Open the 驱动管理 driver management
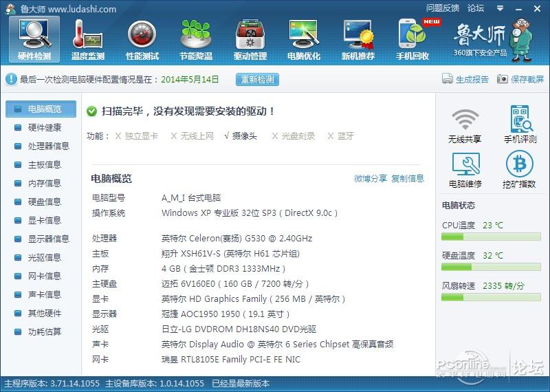Image resolution: width=550 pixels, height=392 pixels. pos(250,39)
